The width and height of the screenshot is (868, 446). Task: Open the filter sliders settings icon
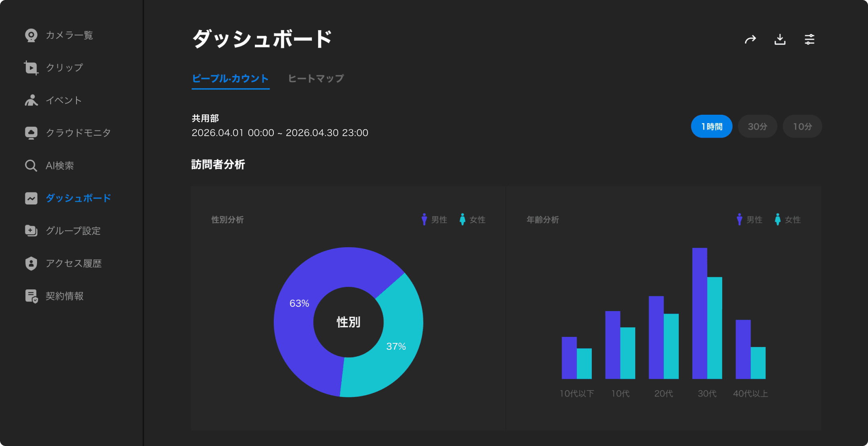(x=809, y=39)
